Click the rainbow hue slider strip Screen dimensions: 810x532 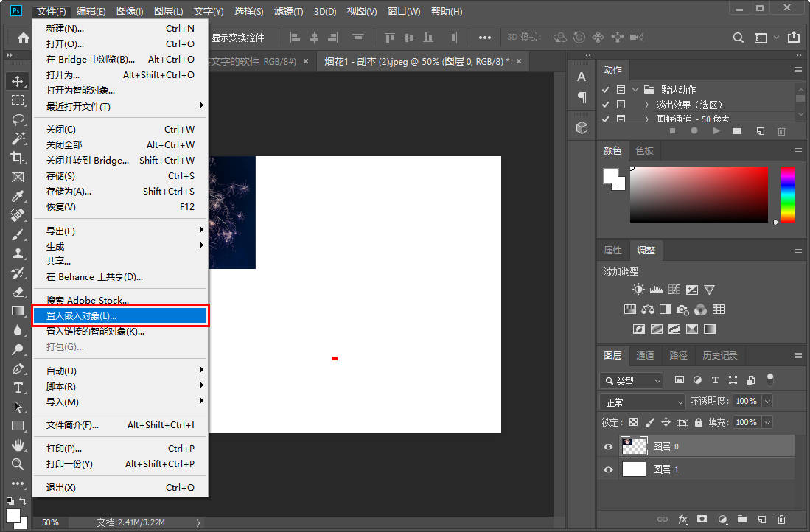[x=787, y=193]
